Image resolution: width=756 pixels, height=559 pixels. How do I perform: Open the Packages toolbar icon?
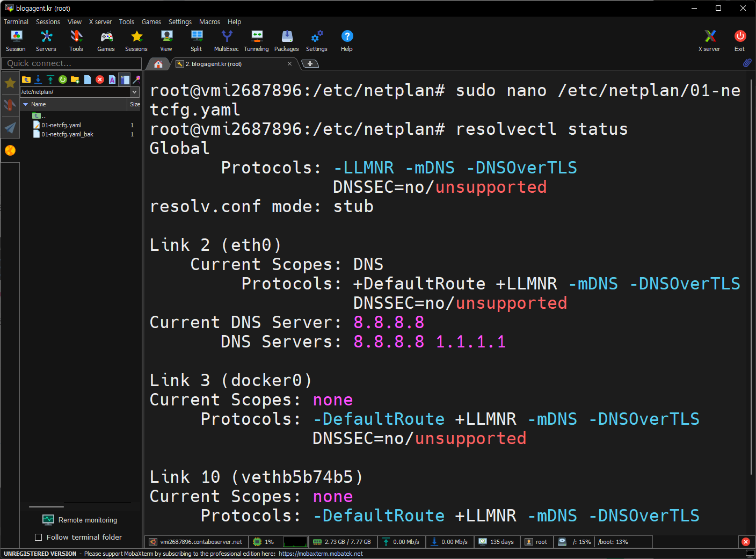[287, 41]
